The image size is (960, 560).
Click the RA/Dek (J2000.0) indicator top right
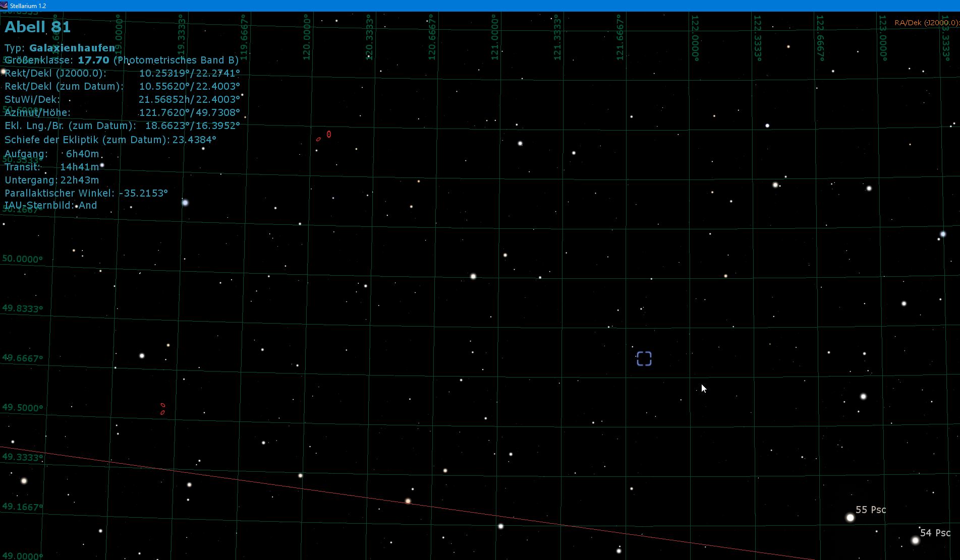pos(925,23)
